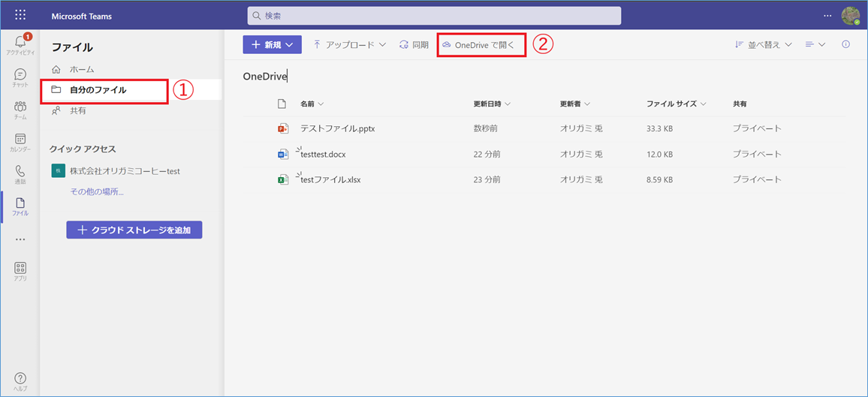Open testtest.docx file name

[x=323, y=155]
